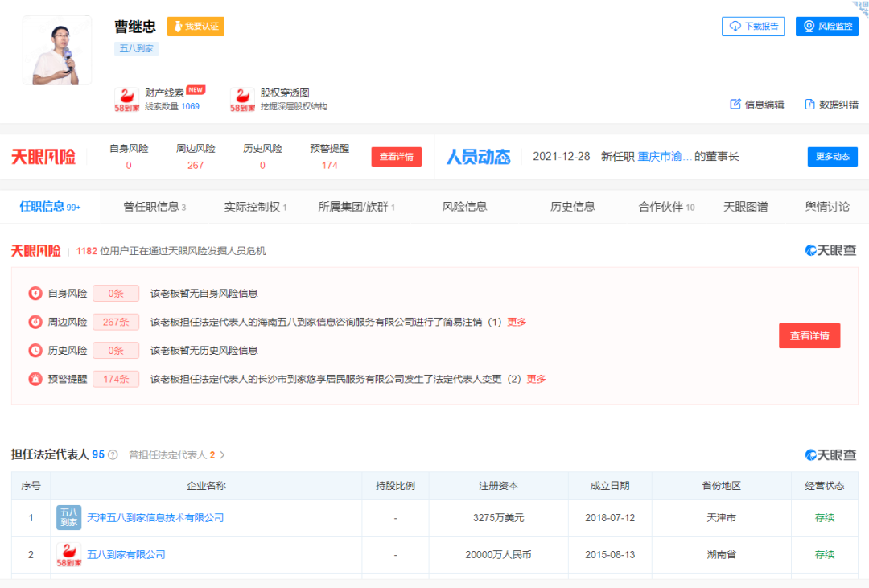Expand 曾担任法定代表人 list arrow
The height and width of the screenshot is (588, 869).
point(223,454)
